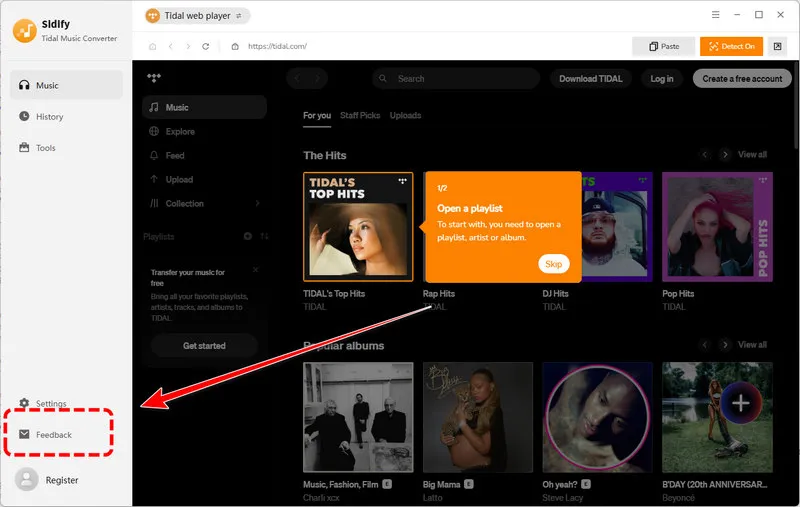Click View all for The Hits
The height and width of the screenshot is (507, 800).
752,155
